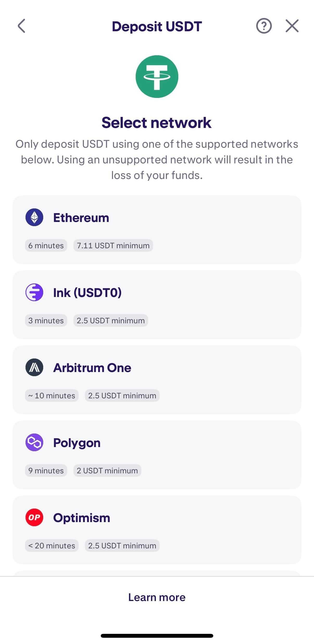Close the Deposit USDT screen

pyautogui.click(x=292, y=26)
